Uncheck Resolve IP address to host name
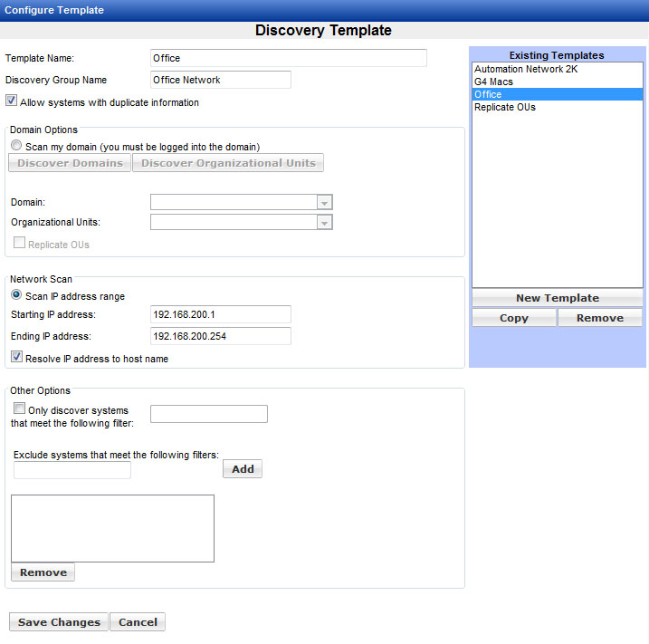 [16, 358]
